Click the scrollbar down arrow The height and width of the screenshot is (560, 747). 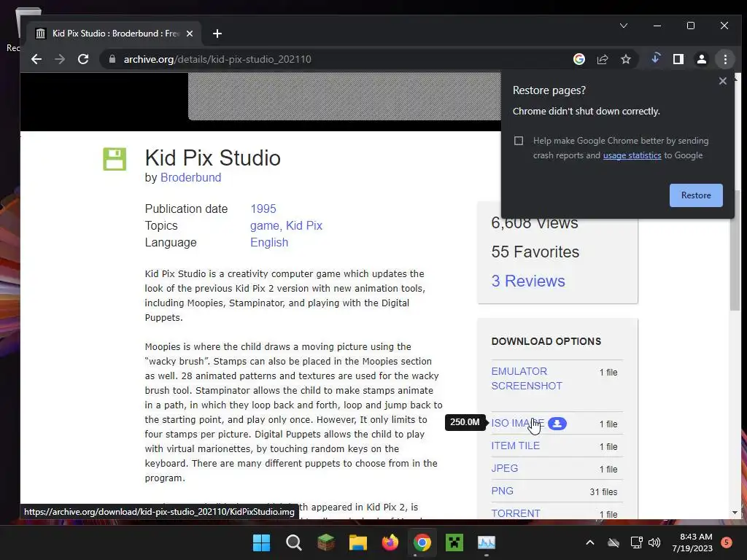click(x=735, y=513)
